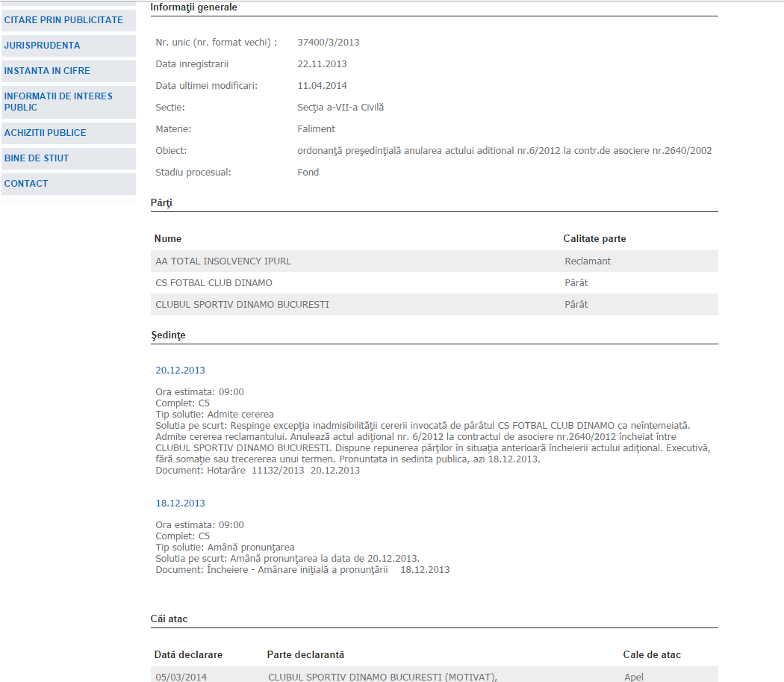Image resolution: width=784 pixels, height=682 pixels.
Task: Click the Dată declarare column header
Action: point(188,655)
